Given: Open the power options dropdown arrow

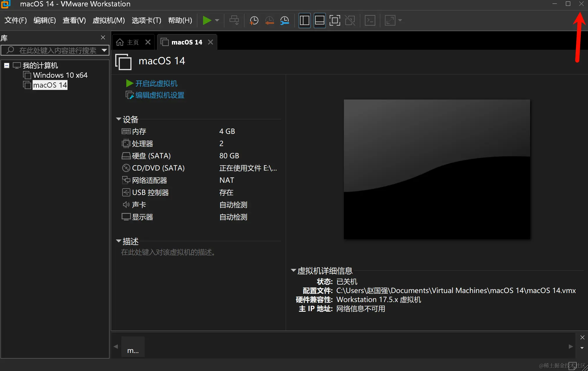Looking at the screenshot, I should point(216,20).
